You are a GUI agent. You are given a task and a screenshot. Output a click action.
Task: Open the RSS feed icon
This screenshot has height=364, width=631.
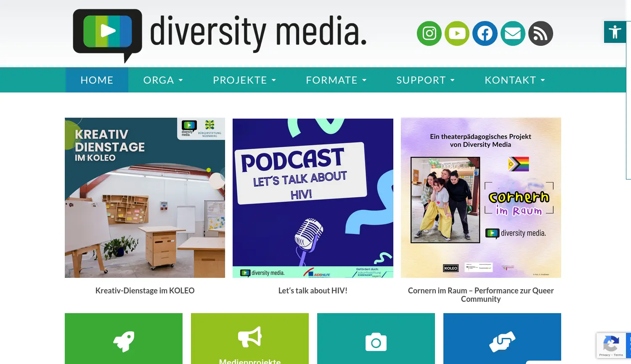541,34
